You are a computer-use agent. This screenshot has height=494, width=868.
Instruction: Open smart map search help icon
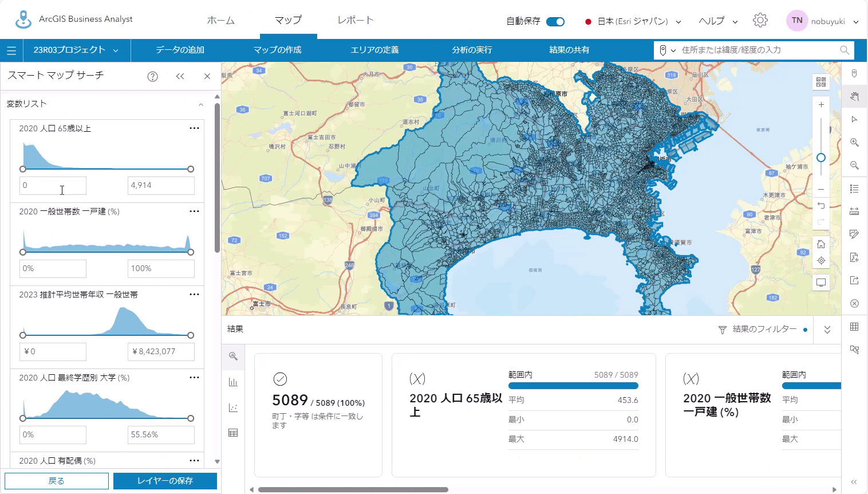coord(152,76)
